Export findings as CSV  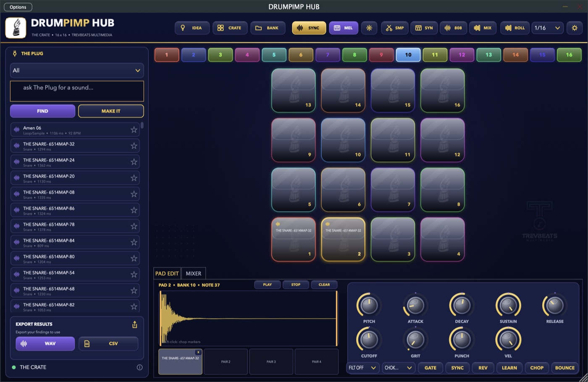(x=108, y=343)
